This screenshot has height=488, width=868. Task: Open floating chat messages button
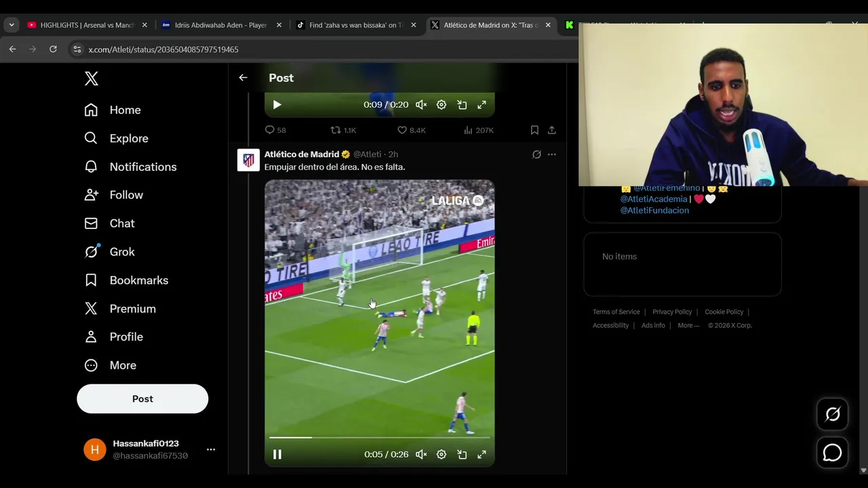832,453
